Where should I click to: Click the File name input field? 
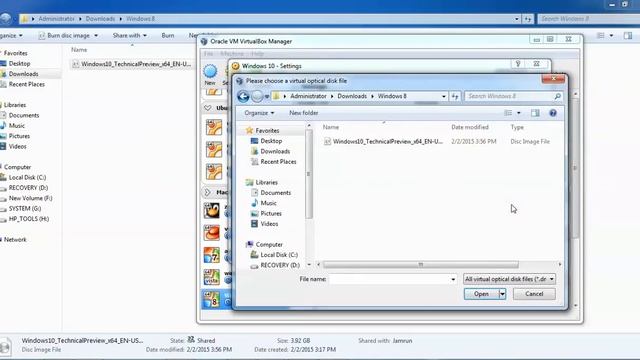point(389,279)
